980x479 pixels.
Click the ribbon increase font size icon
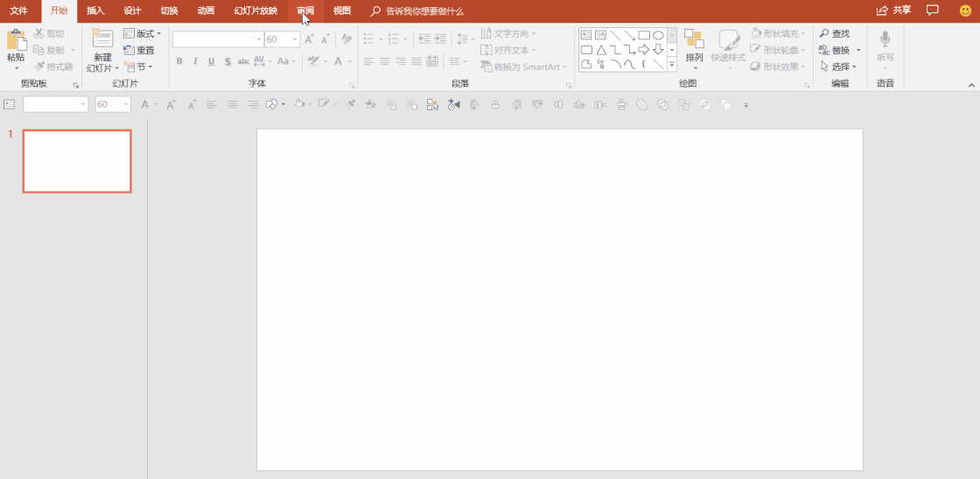point(310,39)
